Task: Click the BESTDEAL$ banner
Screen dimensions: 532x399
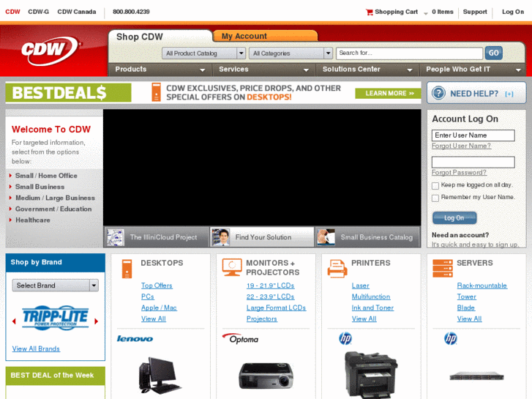Action: click(x=68, y=93)
